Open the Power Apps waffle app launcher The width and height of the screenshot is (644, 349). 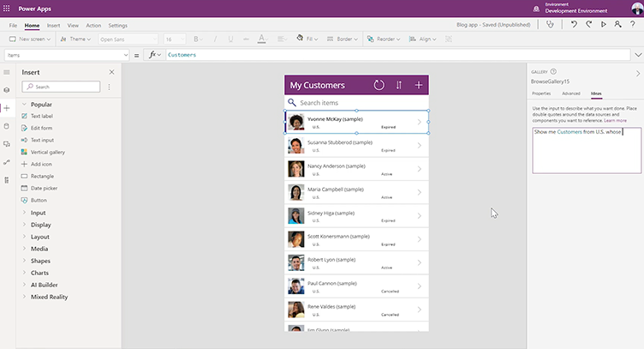[7, 9]
